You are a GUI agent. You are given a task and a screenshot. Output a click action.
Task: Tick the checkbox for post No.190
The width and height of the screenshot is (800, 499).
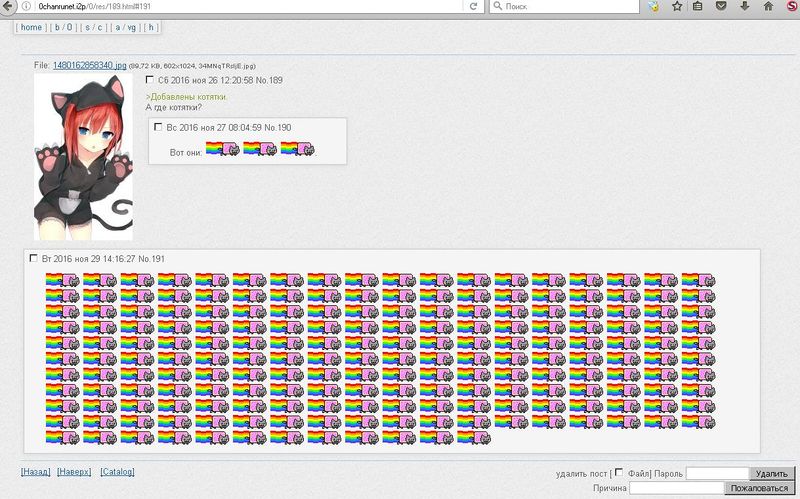158,127
